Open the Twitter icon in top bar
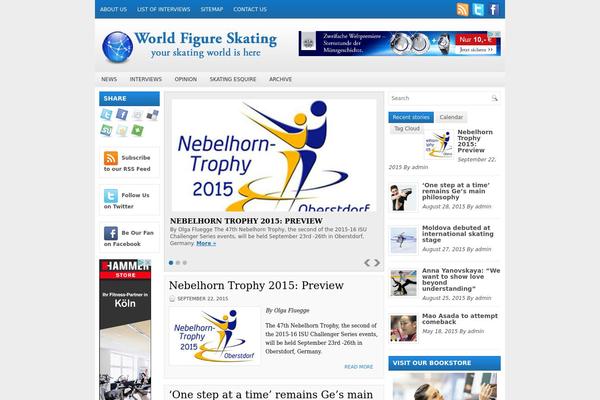The height and width of the screenshot is (400, 600). tap(478, 10)
